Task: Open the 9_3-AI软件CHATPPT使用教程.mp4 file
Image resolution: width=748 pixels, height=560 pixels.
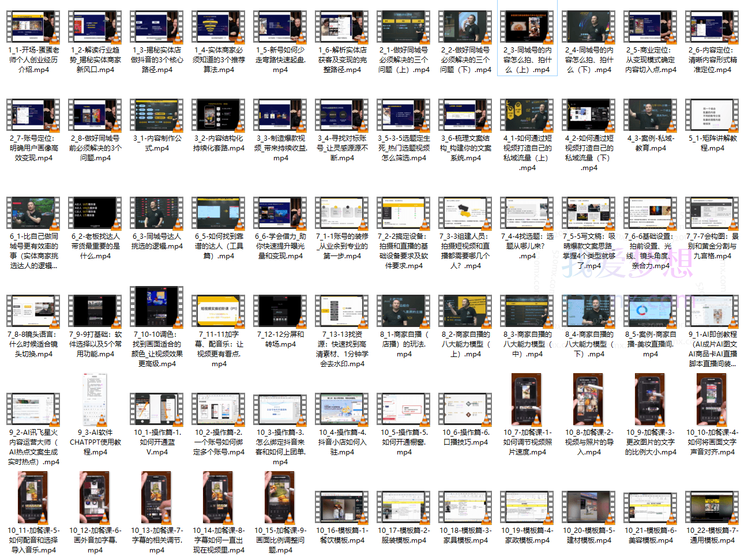Action: (95, 400)
